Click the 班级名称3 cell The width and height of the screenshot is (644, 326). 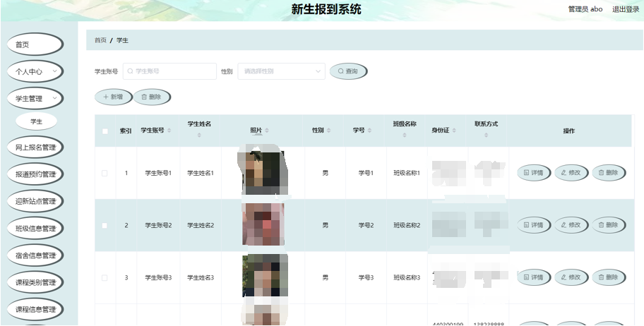click(407, 278)
